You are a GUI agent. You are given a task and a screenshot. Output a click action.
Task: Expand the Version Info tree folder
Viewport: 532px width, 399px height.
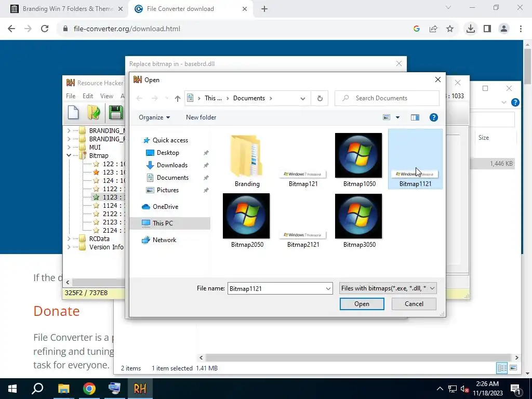click(69, 247)
